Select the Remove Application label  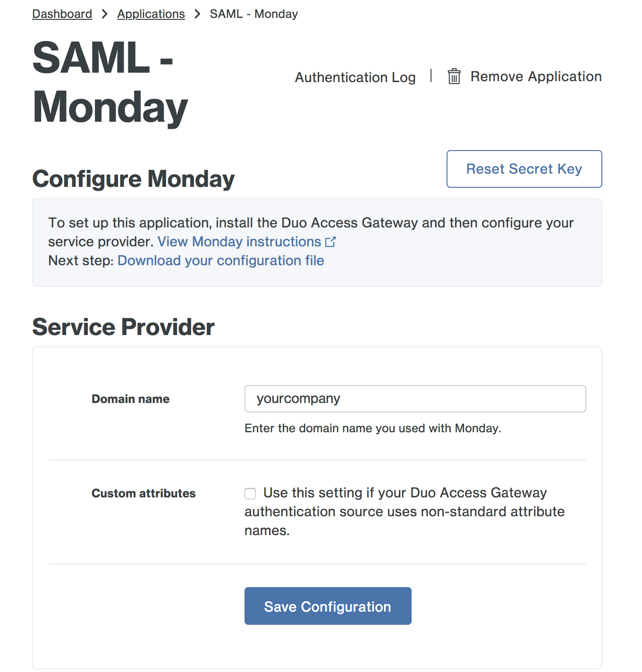(536, 76)
